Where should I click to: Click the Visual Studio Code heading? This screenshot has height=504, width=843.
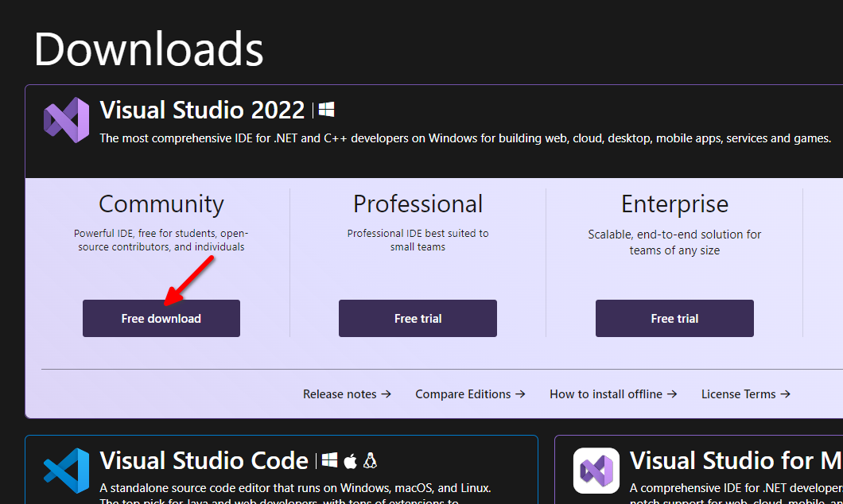pos(204,460)
